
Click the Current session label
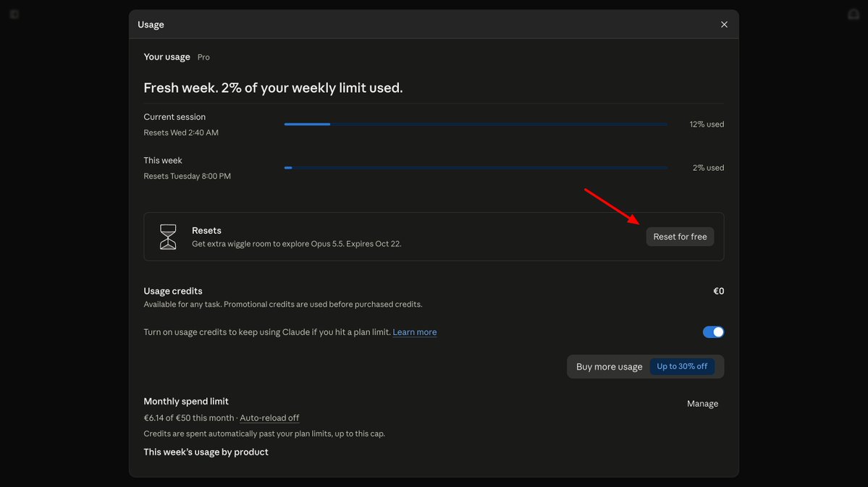[x=174, y=117]
